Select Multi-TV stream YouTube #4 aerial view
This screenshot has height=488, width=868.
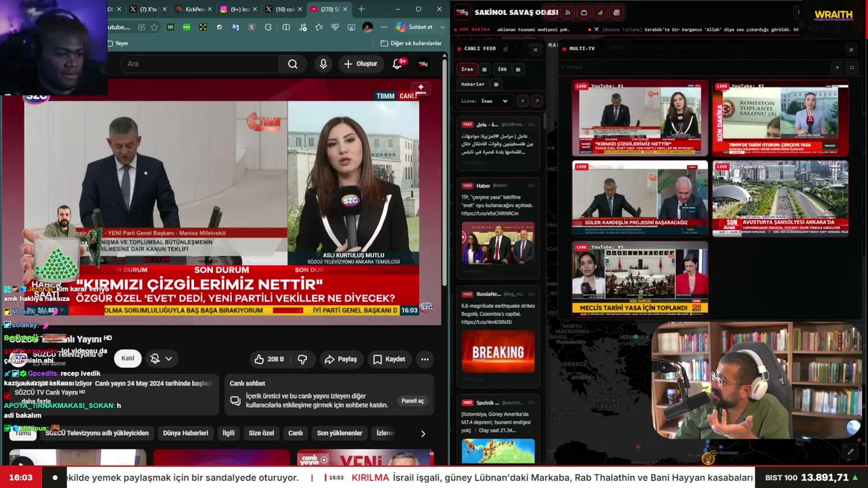pos(780,199)
